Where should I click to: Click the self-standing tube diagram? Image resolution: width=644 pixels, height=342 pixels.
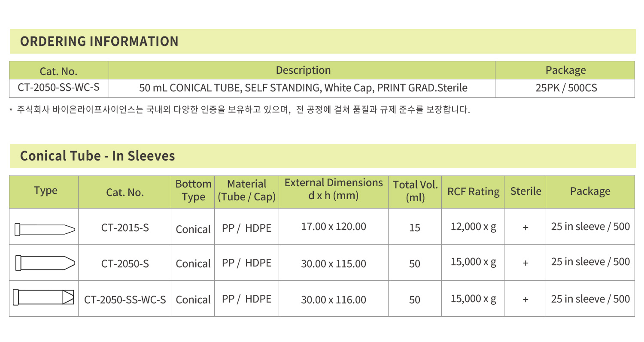(43, 297)
